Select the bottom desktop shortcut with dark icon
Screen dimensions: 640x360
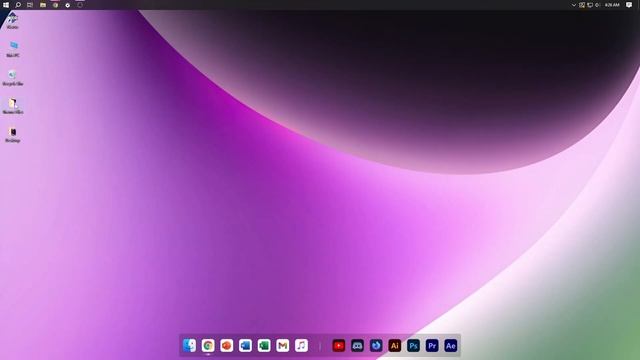pos(13,135)
